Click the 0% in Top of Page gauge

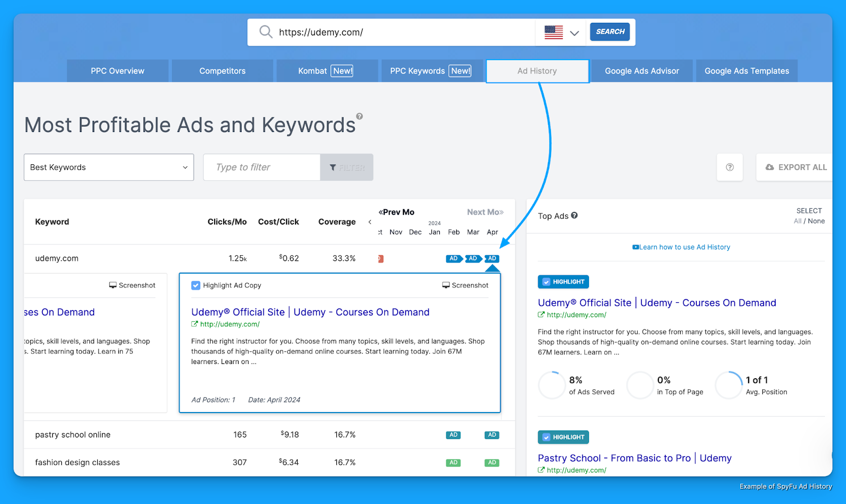coord(640,385)
